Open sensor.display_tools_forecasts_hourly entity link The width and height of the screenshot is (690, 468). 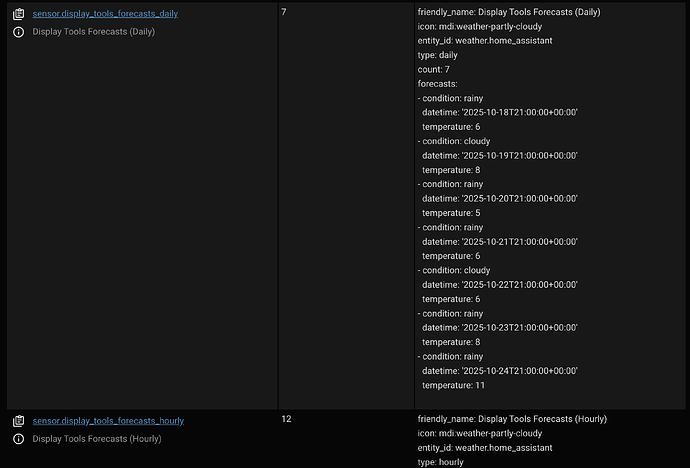[108, 421]
